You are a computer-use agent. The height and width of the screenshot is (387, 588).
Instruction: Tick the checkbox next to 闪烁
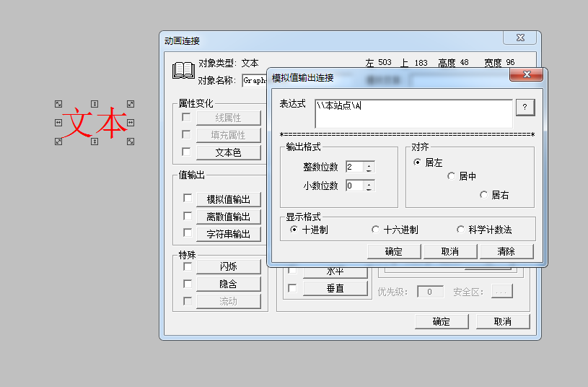pos(187,266)
